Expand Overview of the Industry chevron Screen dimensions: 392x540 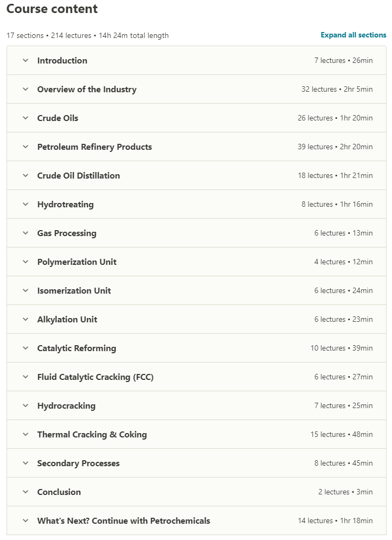25,90
